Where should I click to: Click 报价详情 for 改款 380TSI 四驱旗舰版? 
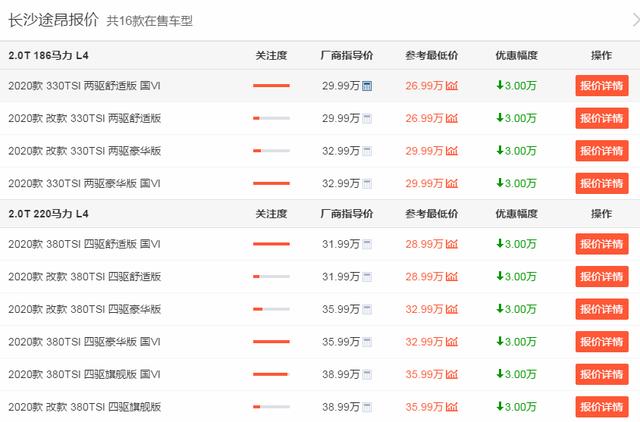pyautogui.click(x=602, y=406)
